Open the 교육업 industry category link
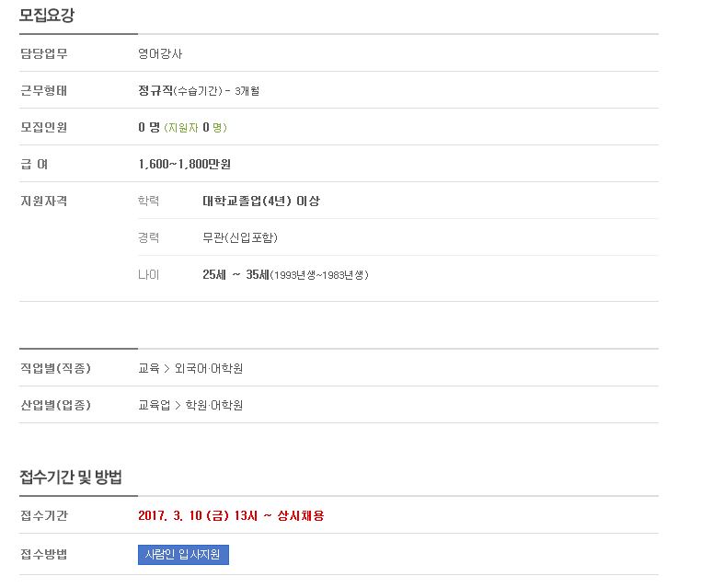 tap(155, 405)
